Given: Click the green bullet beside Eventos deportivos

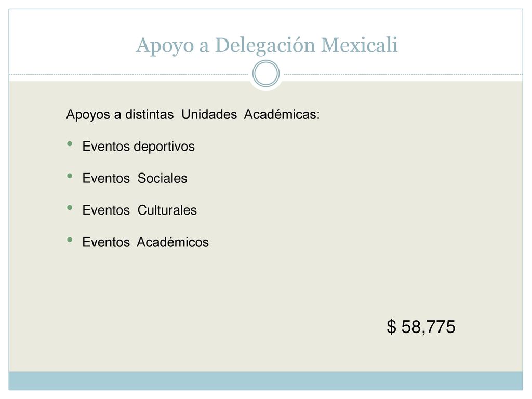Looking at the screenshot, I should [x=70, y=144].
